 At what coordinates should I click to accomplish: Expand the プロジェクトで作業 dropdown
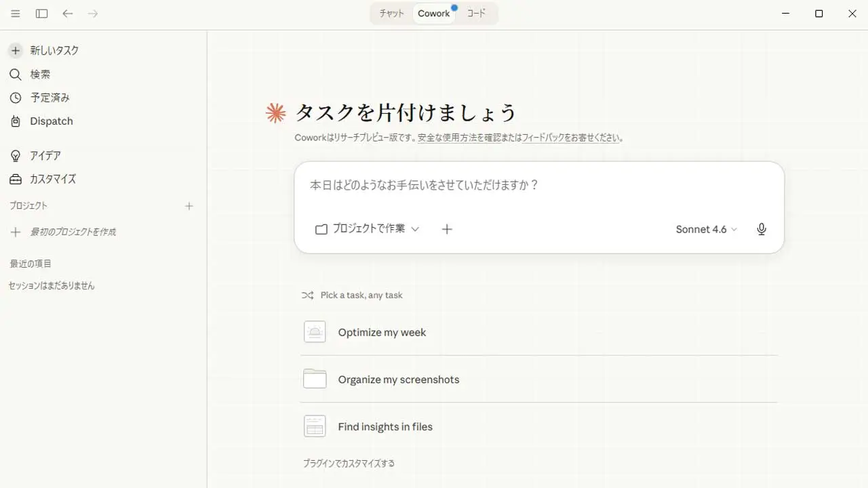coord(368,229)
